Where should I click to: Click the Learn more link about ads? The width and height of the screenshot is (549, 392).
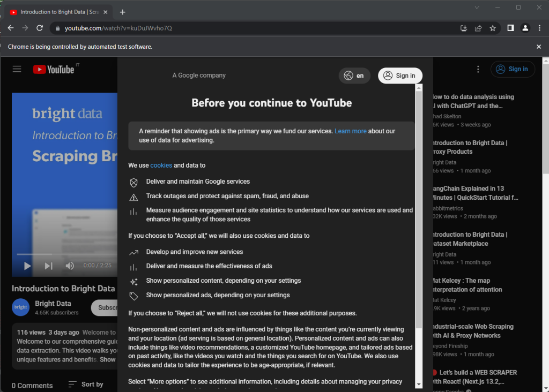pyautogui.click(x=351, y=130)
